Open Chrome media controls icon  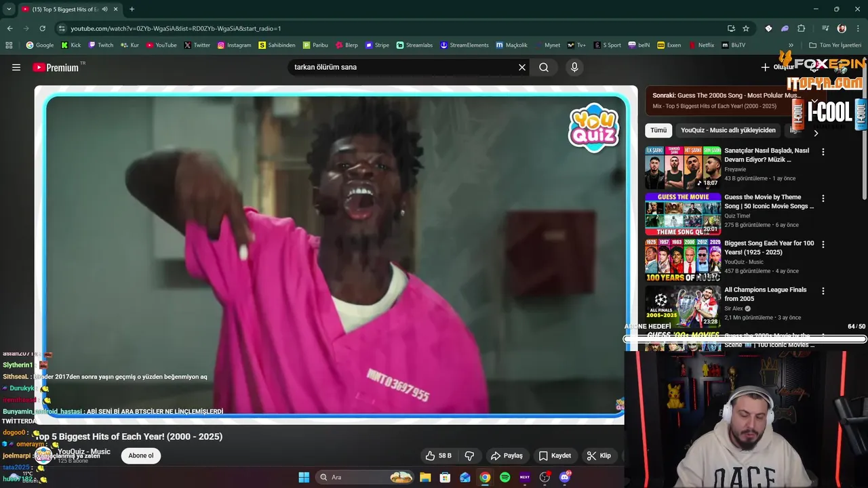click(x=825, y=28)
